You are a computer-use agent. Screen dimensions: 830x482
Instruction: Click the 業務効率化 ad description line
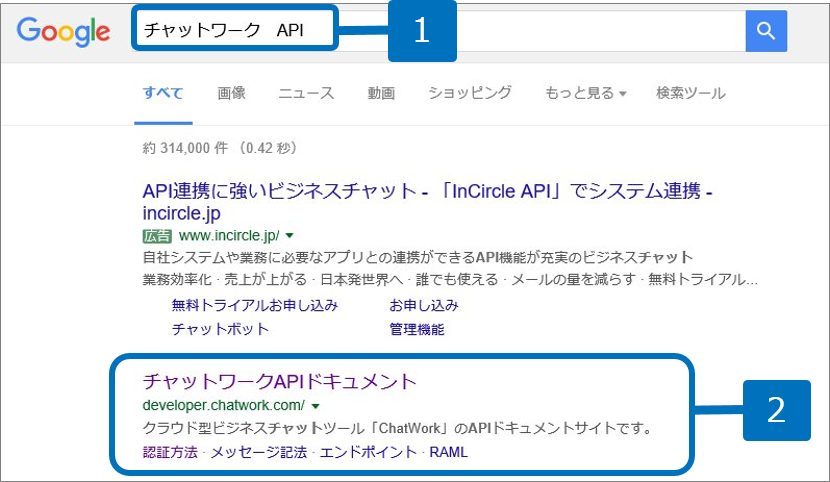(x=450, y=279)
